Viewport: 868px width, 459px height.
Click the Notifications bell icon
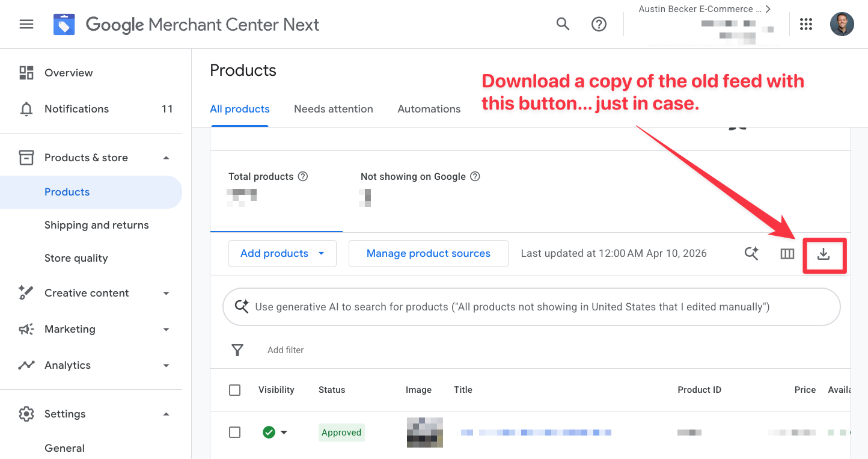point(26,109)
